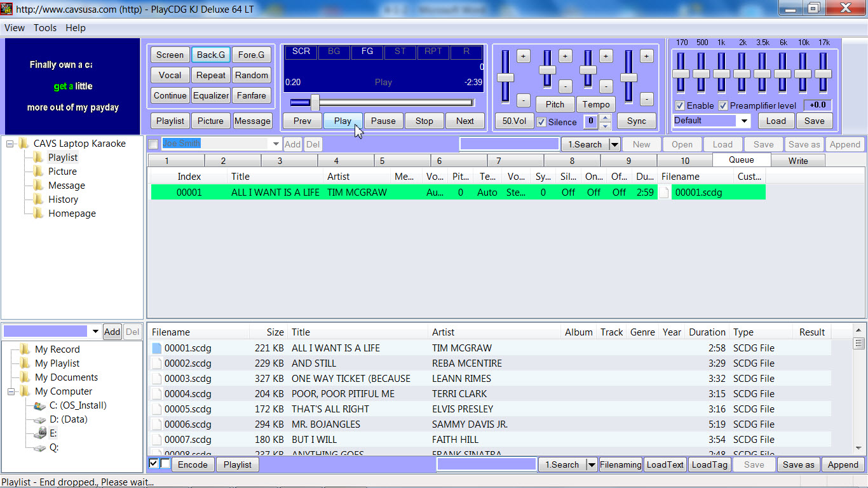Select the My Documents folder icon

coord(25,377)
